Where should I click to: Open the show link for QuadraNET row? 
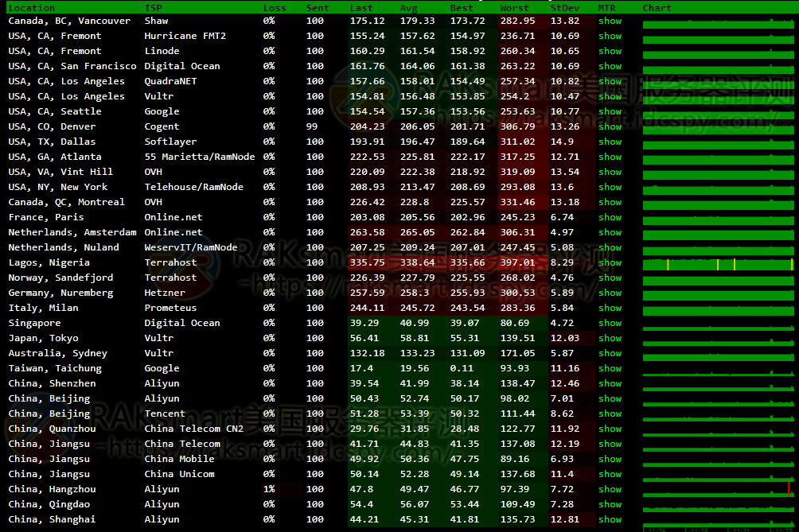pyautogui.click(x=610, y=81)
